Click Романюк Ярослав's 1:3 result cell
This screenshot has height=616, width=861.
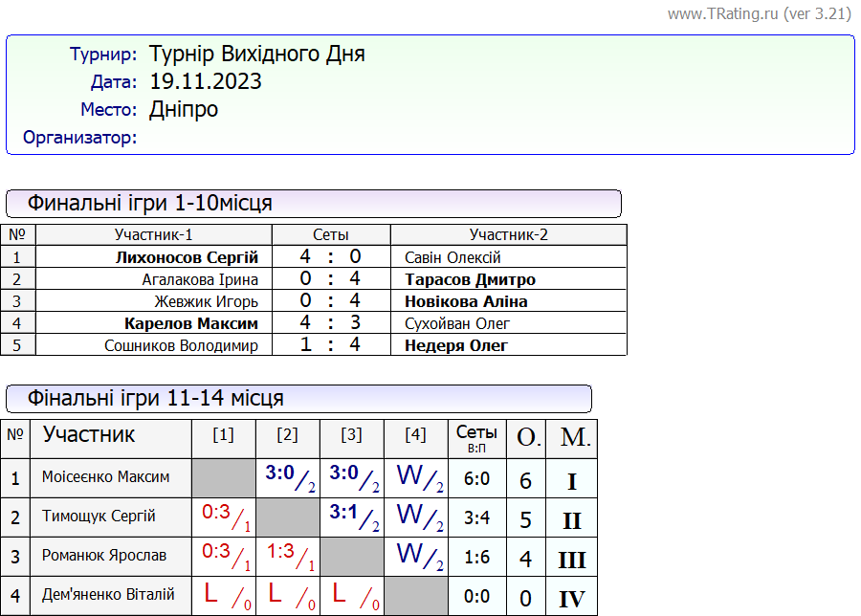[287, 556]
